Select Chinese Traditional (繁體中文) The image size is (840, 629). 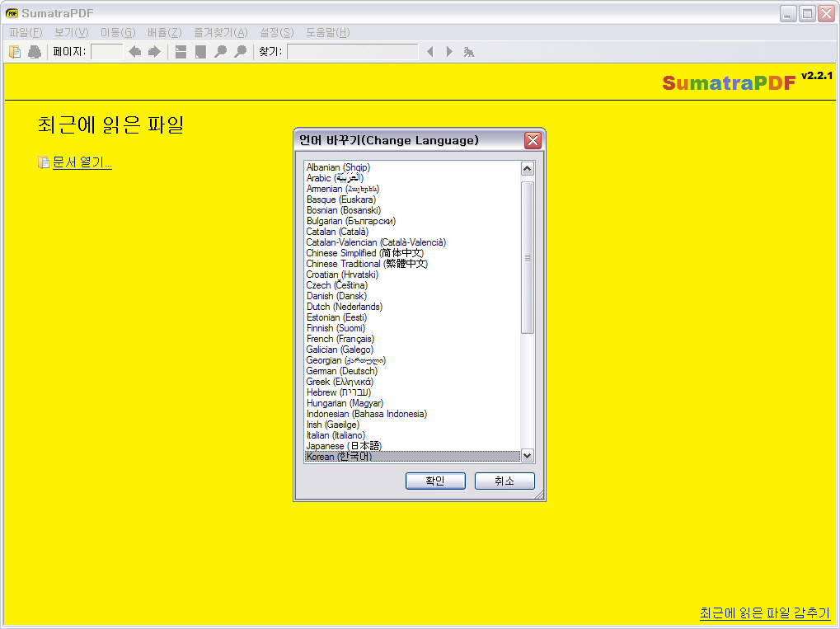click(412, 264)
